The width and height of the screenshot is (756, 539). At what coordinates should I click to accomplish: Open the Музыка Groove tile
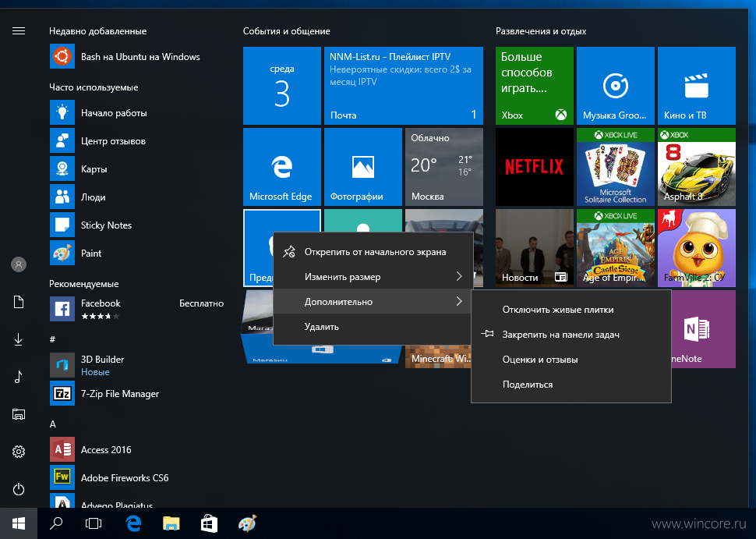(615, 85)
